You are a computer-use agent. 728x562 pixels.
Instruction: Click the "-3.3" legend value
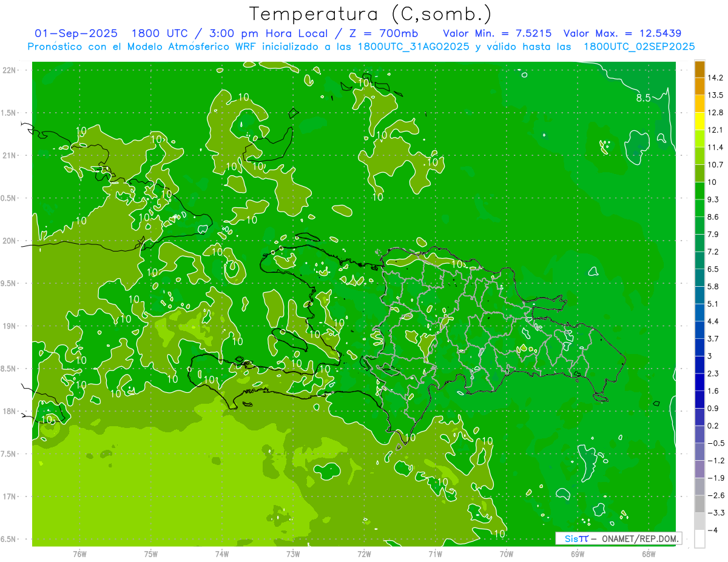click(x=716, y=513)
